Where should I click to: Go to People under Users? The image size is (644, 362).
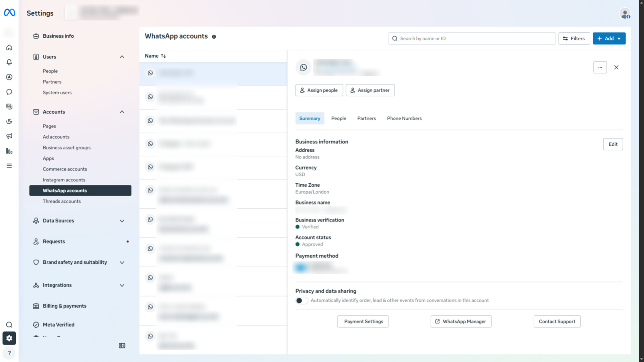coord(50,71)
